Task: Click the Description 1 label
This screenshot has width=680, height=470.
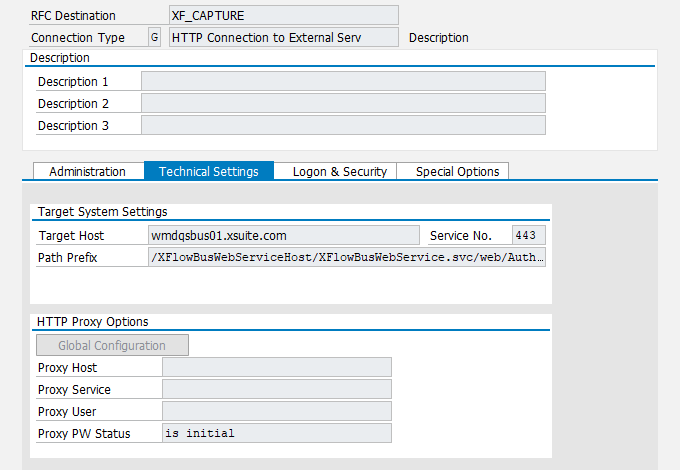Action: point(73,82)
